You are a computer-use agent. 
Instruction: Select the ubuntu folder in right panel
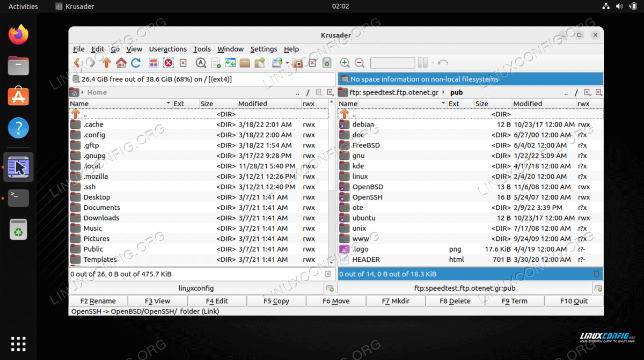(470, 218)
